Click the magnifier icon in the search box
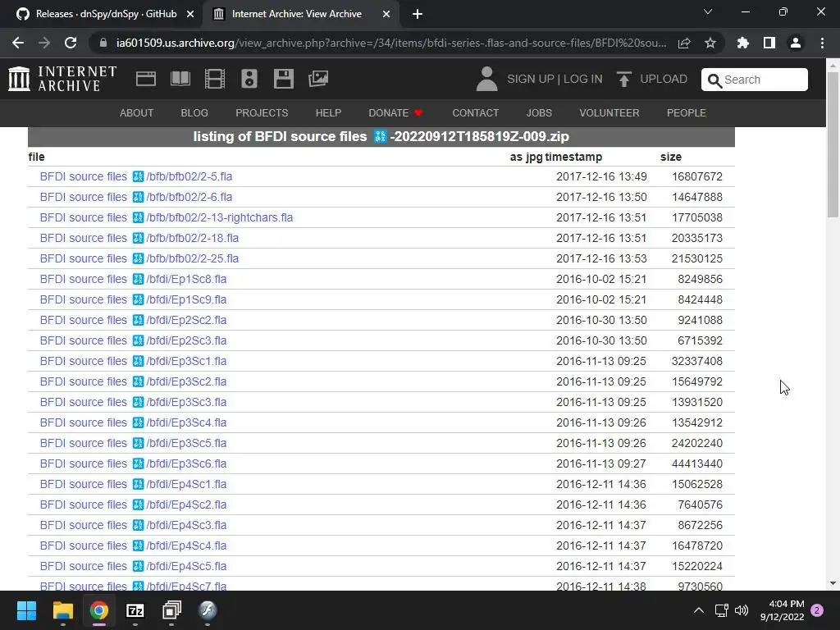The height and width of the screenshot is (630, 840). (714, 80)
